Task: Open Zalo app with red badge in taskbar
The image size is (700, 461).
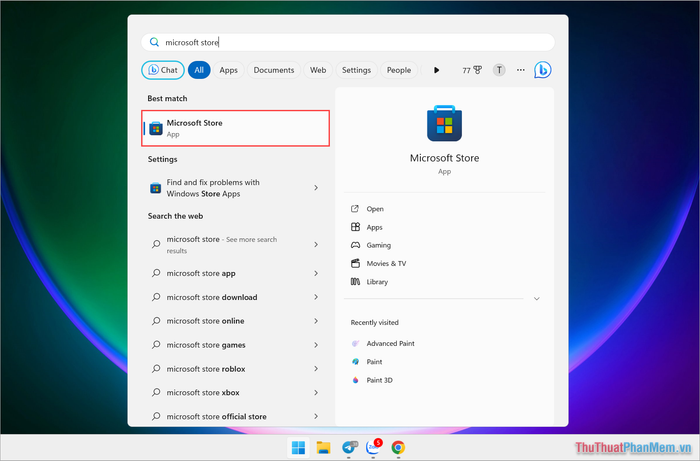Action: [x=374, y=447]
